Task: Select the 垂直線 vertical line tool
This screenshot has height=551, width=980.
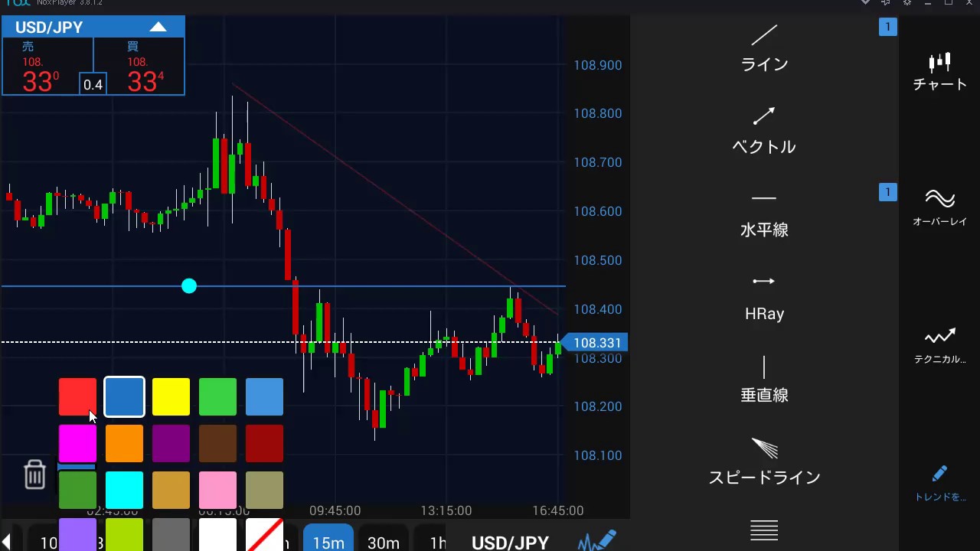Action: click(x=764, y=380)
